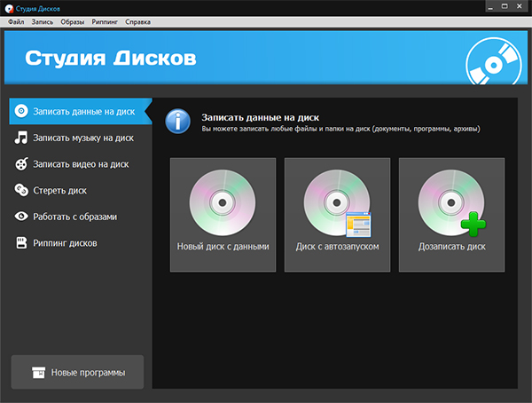Choose Дозаписать диск tile

click(451, 215)
